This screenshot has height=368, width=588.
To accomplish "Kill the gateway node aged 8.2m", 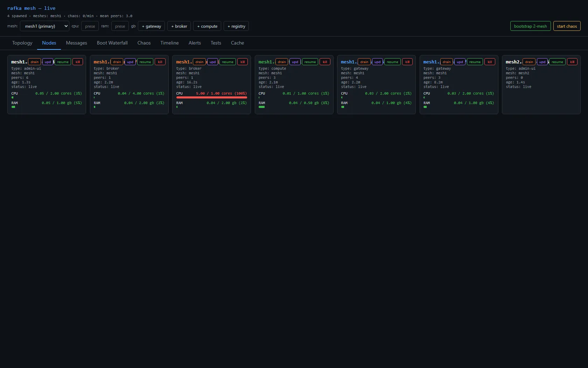I will 490,62.
